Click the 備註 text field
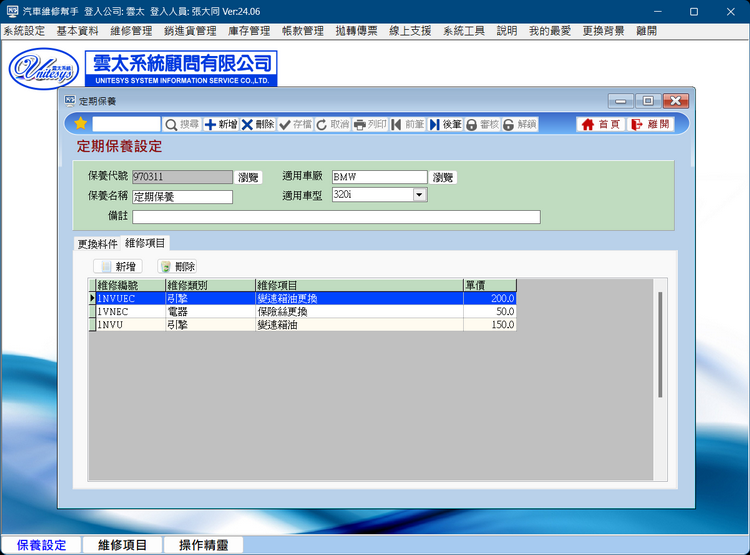 pos(336,217)
